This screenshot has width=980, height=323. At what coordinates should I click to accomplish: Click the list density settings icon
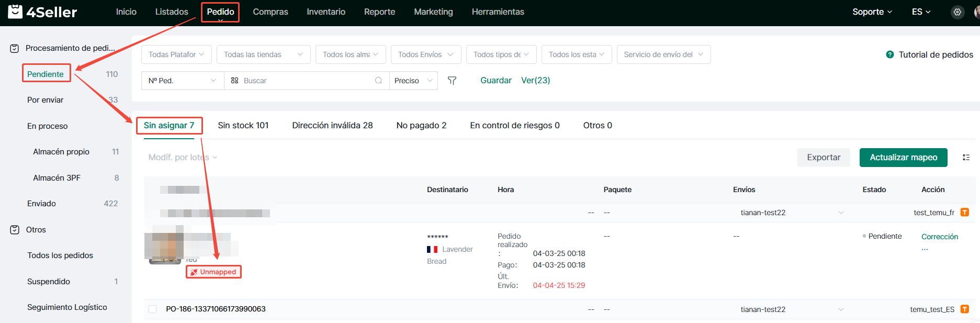966,158
